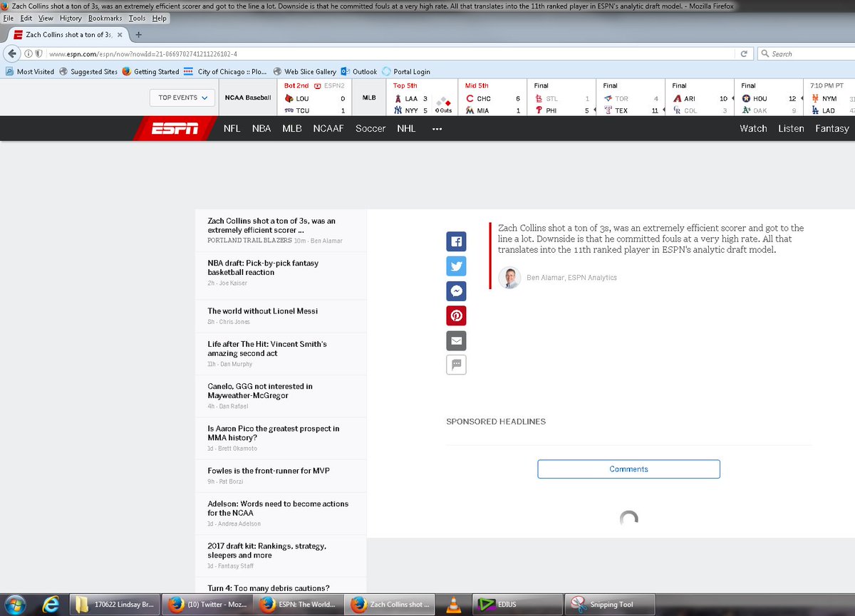Switch to Snipping Tool in taskbar
This screenshot has height=616, width=855.
(609, 605)
